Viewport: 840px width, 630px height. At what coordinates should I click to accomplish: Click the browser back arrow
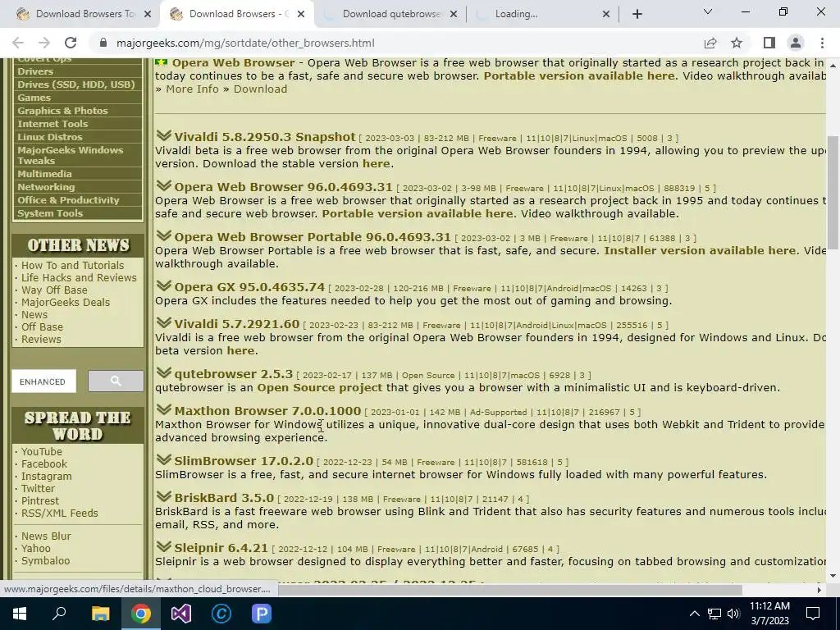(x=18, y=43)
